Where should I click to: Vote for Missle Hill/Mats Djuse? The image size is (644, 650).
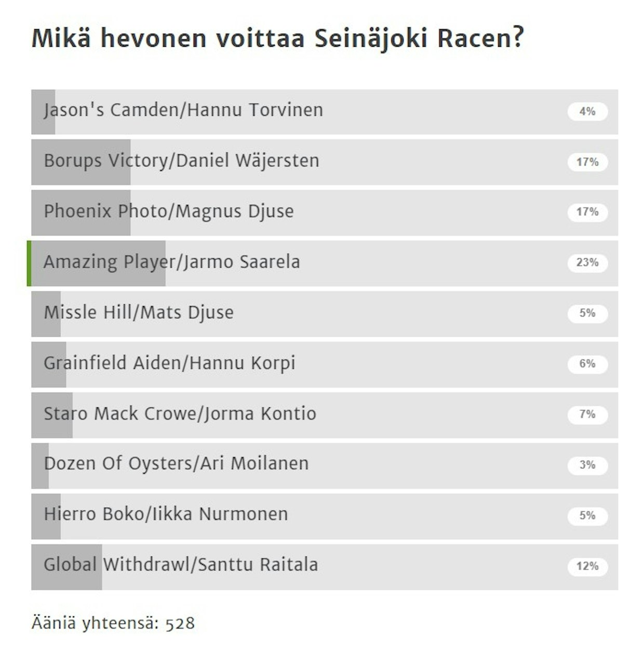point(325,314)
